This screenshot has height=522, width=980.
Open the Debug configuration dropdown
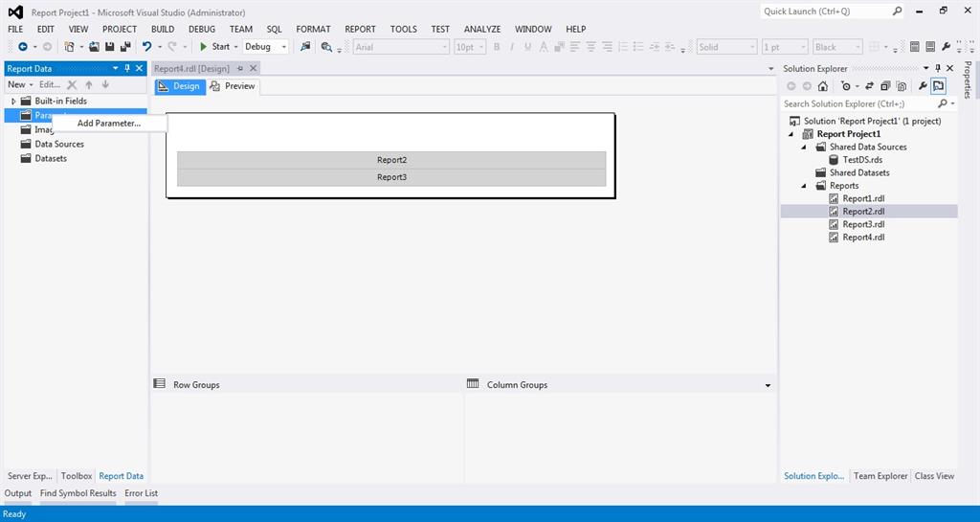(266, 47)
